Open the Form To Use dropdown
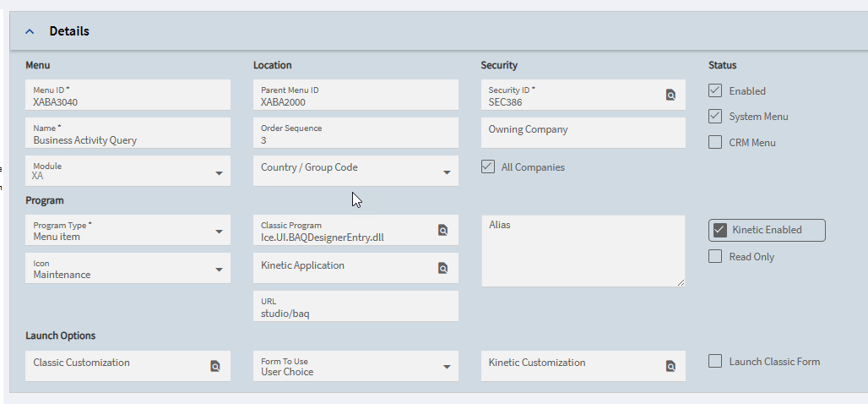The width and height of the screenshot is (868, 404). (x=447, y=366)
